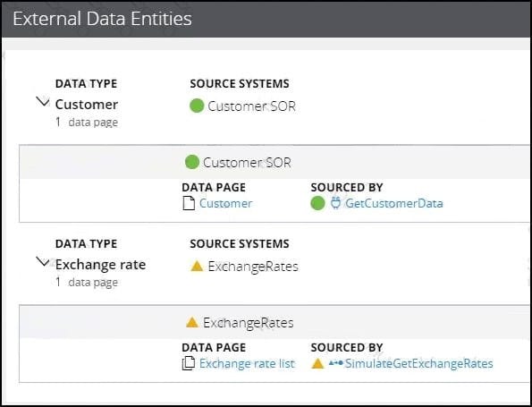Image resolution: width=532 pixels, height=407 pixels.
Task: Open the Customer data page link
Action: point(225,203)
